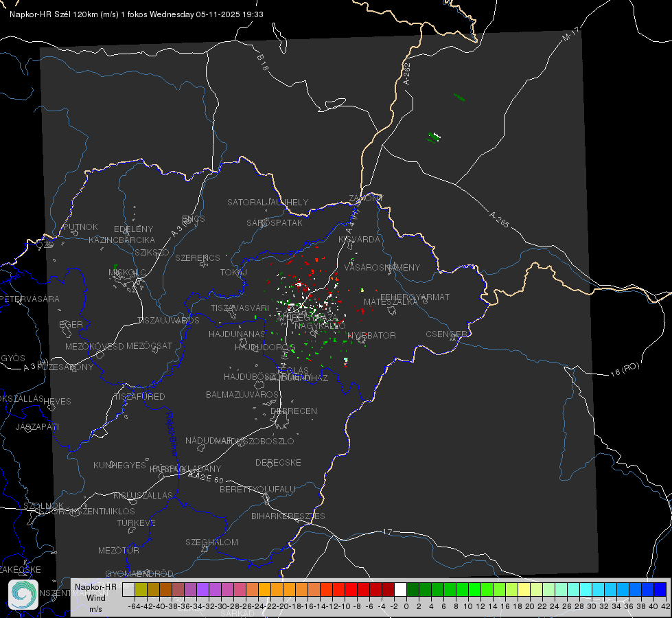Select the KISUJSZALLAS city label

click(x=143, y=495)
